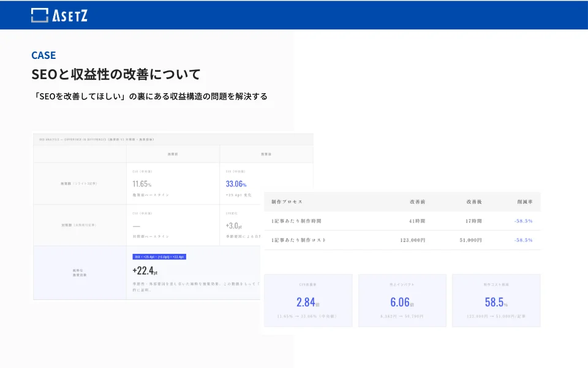Expand the 純粋な施策効果 row
Screen dimensions: 588x368
point(80,273)
